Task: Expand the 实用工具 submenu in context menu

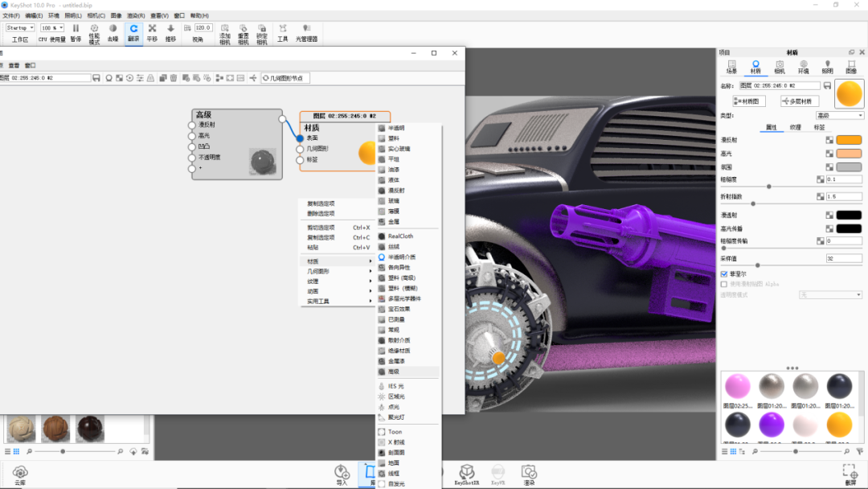Action: tap(337, 302)
